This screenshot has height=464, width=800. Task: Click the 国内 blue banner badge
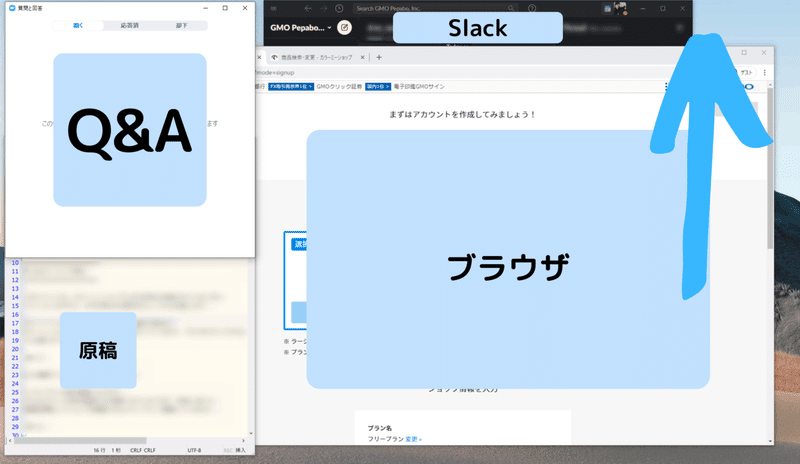[x=378, y=87]
